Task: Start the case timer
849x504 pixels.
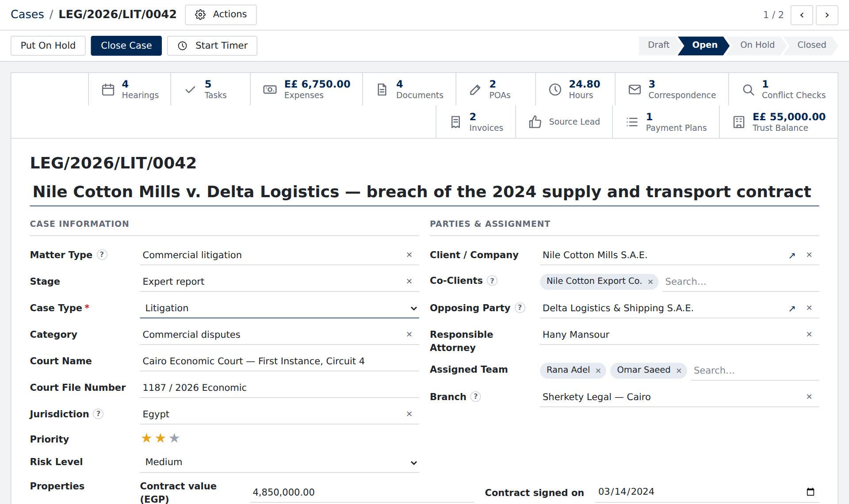Action: pyautogui.click(x=212, y=46)
